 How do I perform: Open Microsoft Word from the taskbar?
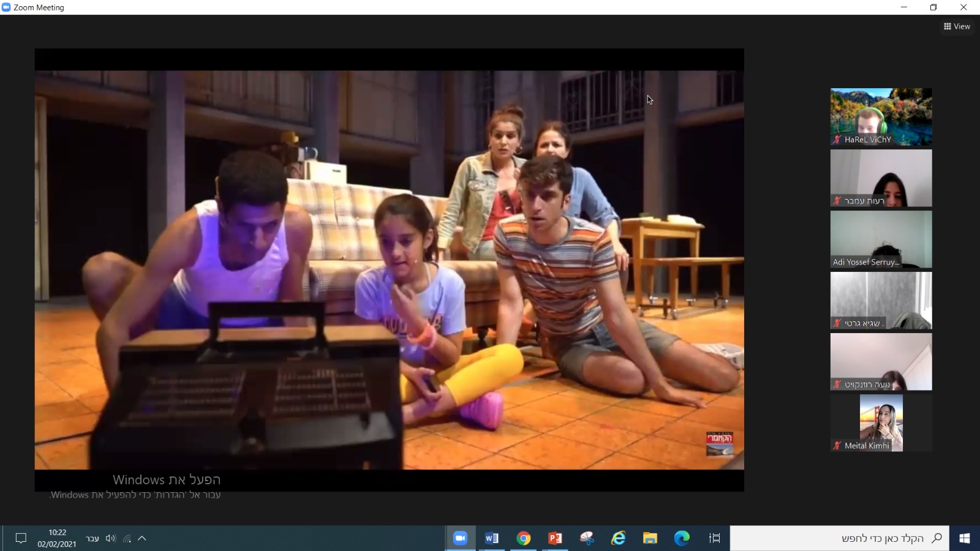click(492, 538)
